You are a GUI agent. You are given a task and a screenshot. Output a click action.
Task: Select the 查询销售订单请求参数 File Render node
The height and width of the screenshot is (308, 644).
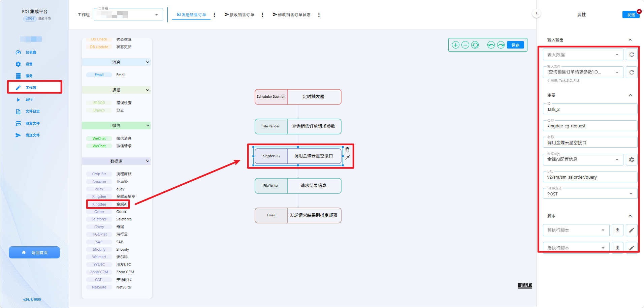(298, 126)
